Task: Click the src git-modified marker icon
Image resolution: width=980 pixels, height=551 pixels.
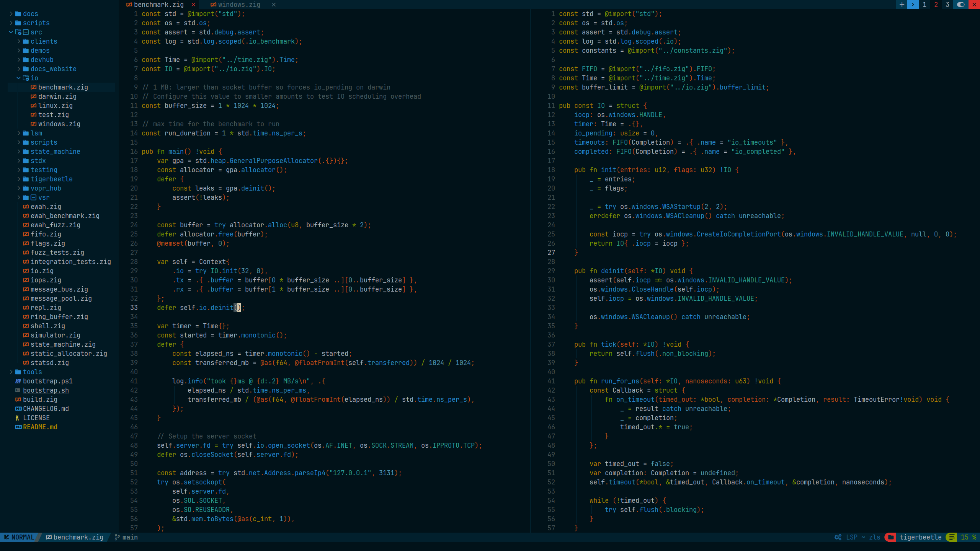Action: [26, 32]
